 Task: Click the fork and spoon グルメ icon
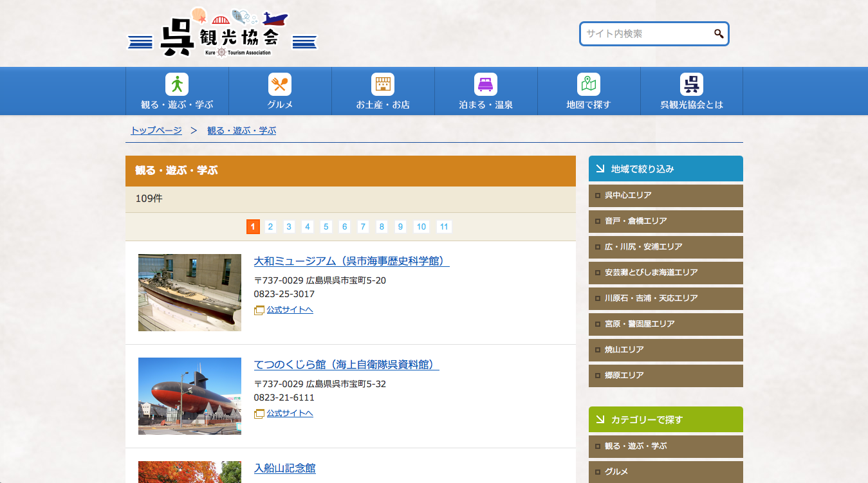pos(280,84)
